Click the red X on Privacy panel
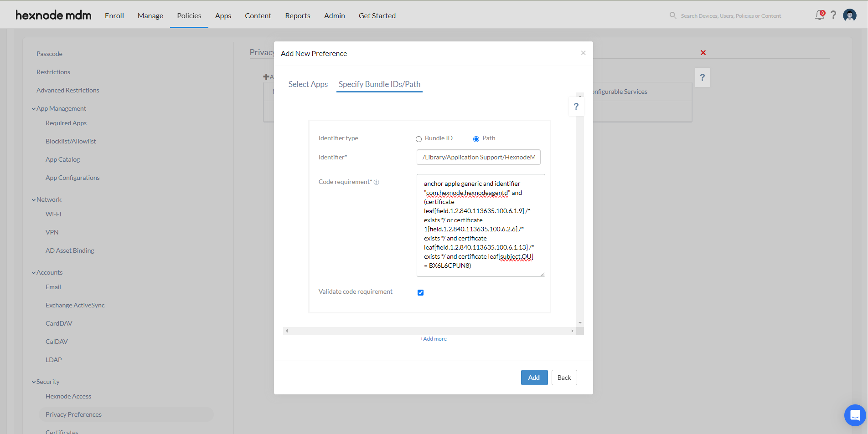868x434 pixels. coord(703,53)
